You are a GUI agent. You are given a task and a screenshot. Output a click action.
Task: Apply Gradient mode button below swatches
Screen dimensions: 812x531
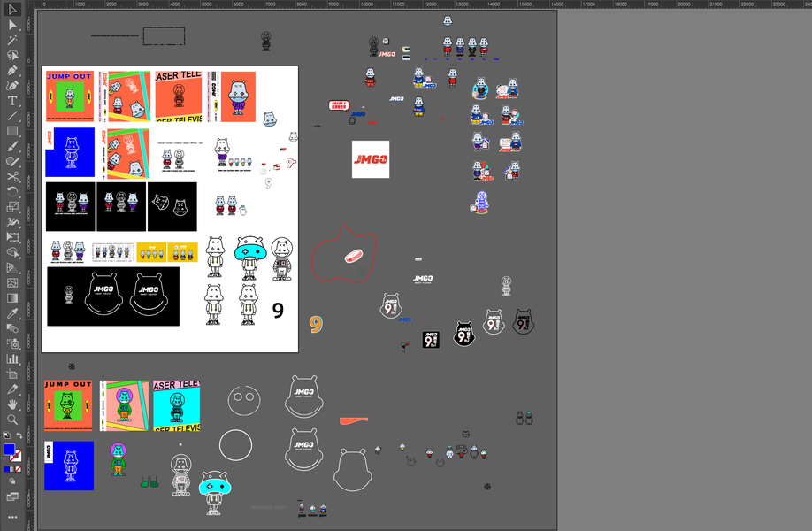click(x=11, y=469)
